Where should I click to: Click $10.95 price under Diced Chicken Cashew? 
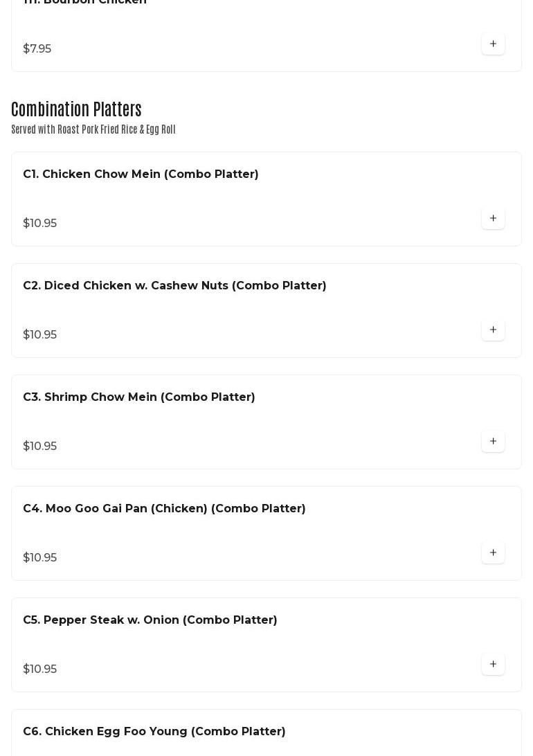click(39, 334)
